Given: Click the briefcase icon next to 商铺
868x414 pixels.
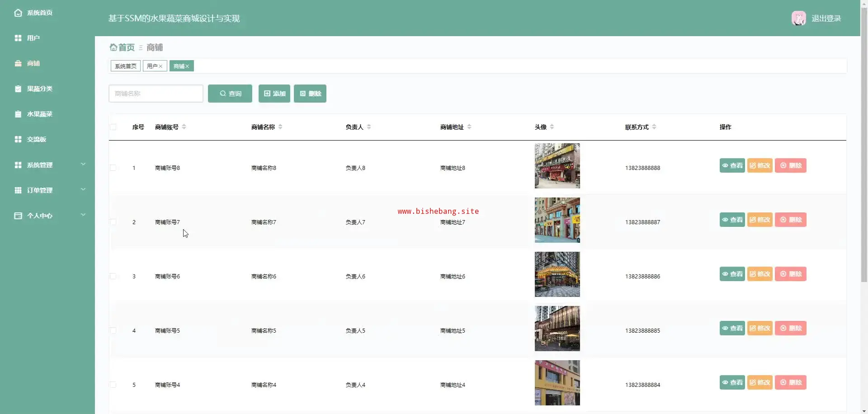Looking at the screenshot, I should pos(18,63).
